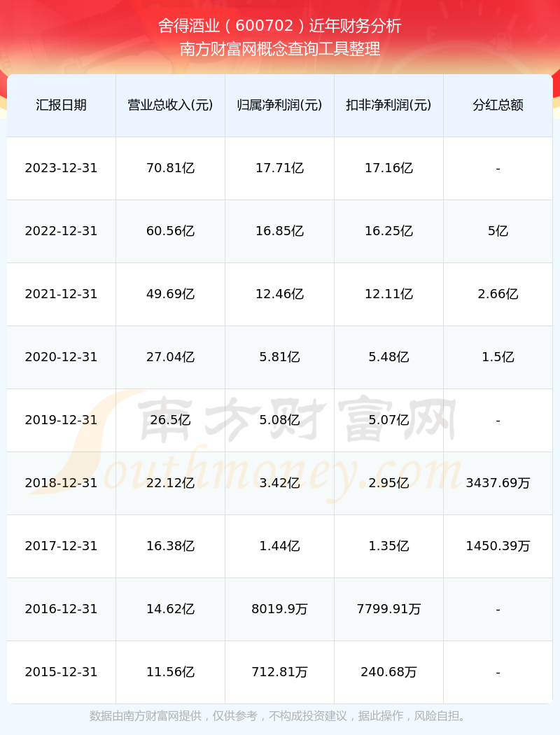Click the value 5.07亿
This screenshot has width=560, height=735.
coord(388,420)
